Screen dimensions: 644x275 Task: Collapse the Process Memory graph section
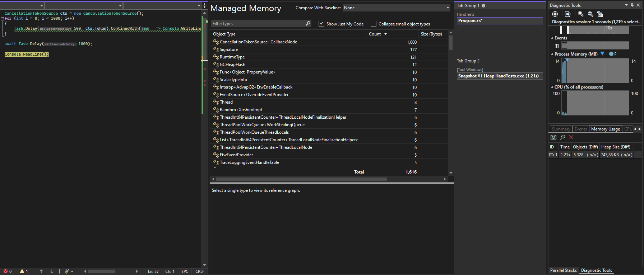coord(552,54)
